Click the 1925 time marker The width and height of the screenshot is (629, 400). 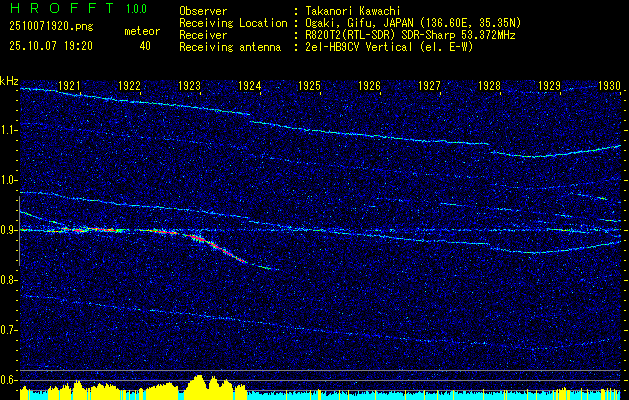point(310,85)
